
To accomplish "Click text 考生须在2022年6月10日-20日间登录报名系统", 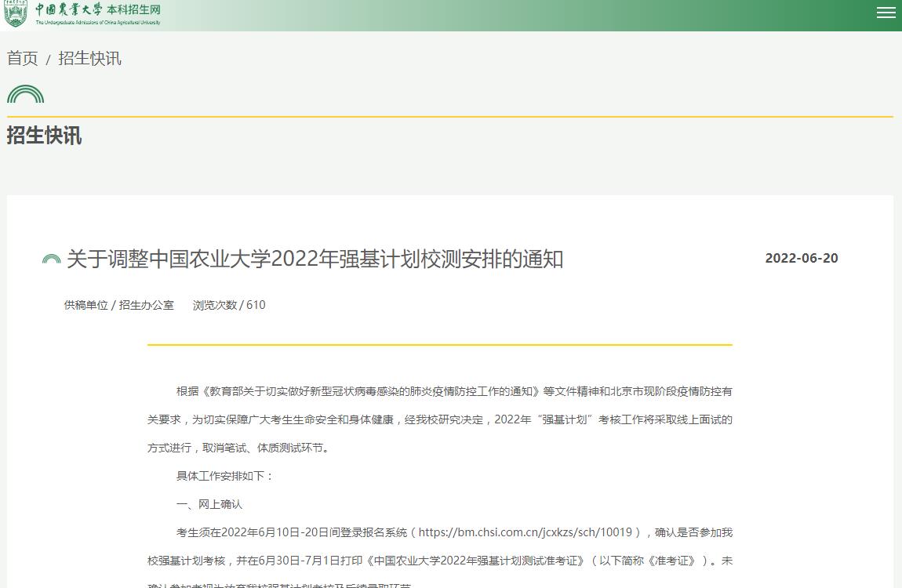I will (292, 532).
